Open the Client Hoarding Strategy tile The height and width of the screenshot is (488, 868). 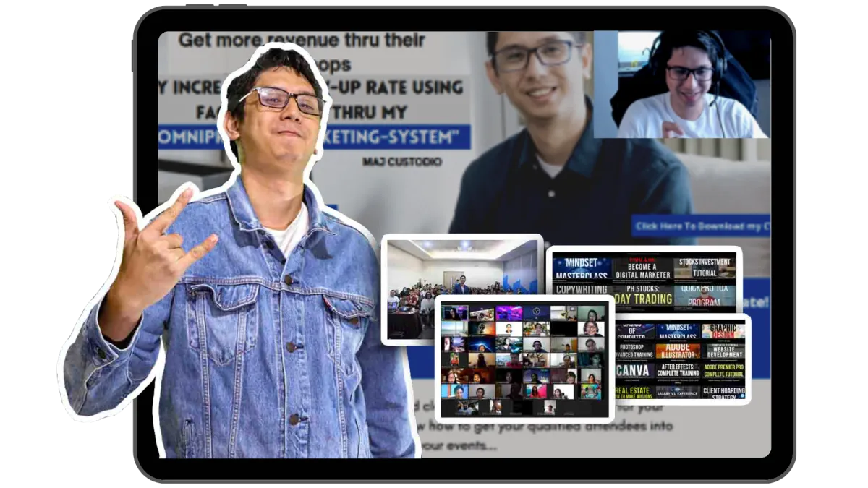coord(723,392)
